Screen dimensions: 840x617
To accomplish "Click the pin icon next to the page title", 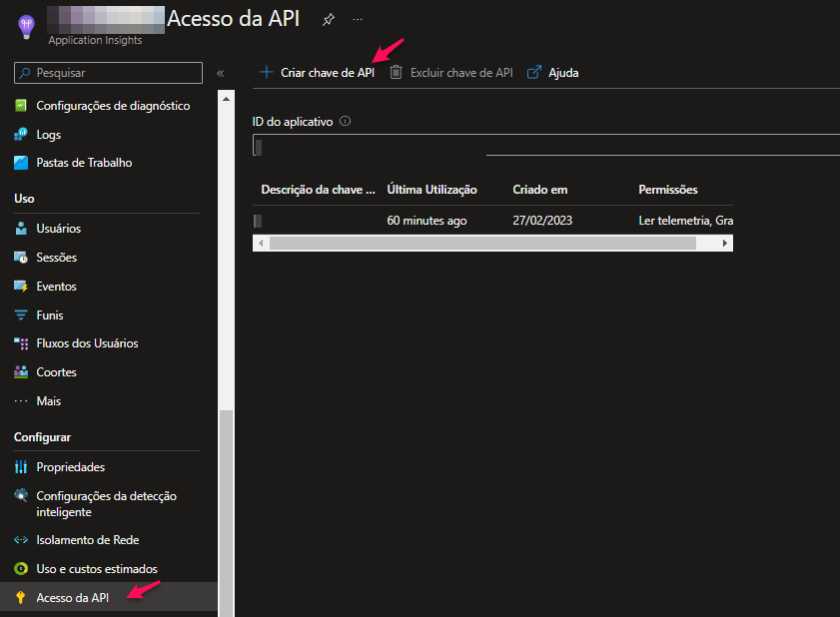I will click(x=329, y=19).
